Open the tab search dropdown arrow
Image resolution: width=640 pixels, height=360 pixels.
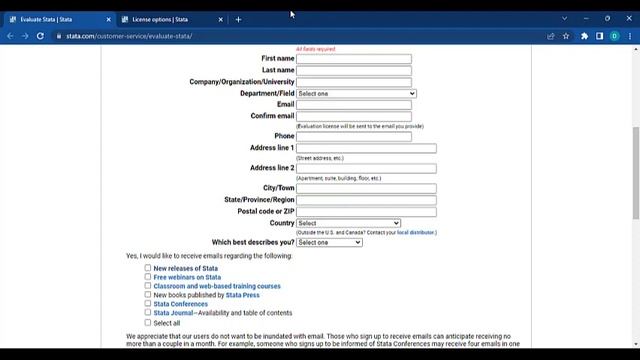[564, 18]
